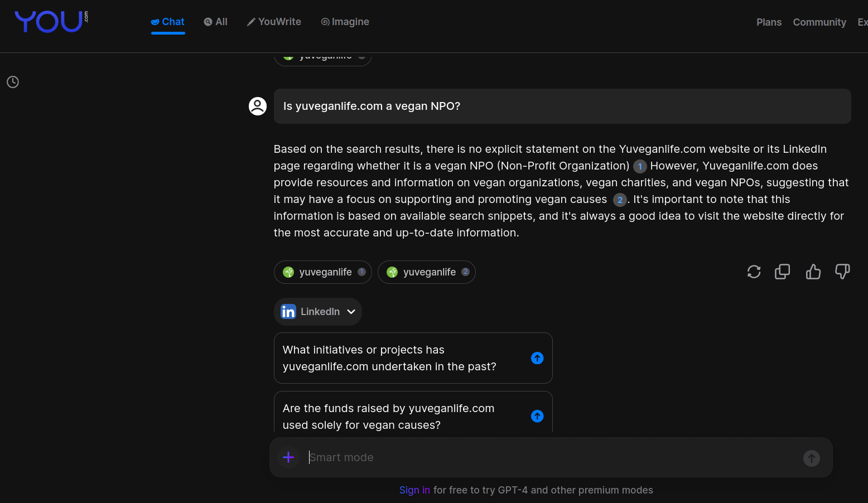868x503 pixels.
Task: Click the partially visible Ex link
Action: [x=862, y=22]
